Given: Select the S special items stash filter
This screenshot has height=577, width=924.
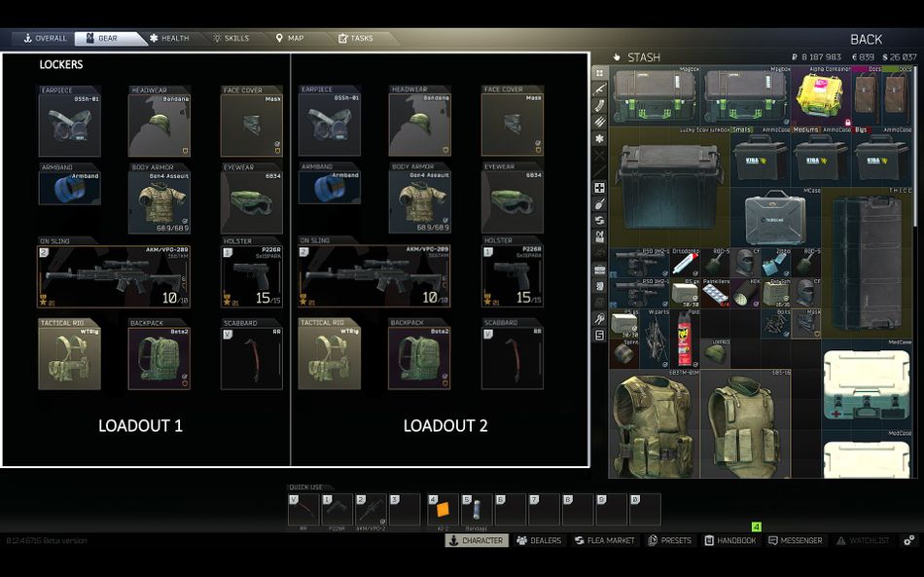Looking at the screenshot, I should click(x=599, y=336).
